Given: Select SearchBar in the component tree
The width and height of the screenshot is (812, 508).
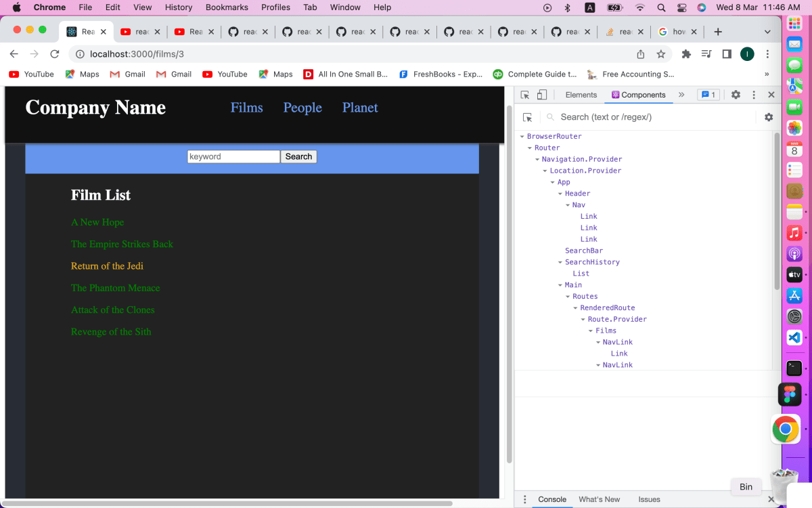Looking at the screenshot, I should (x=583, y=251).
